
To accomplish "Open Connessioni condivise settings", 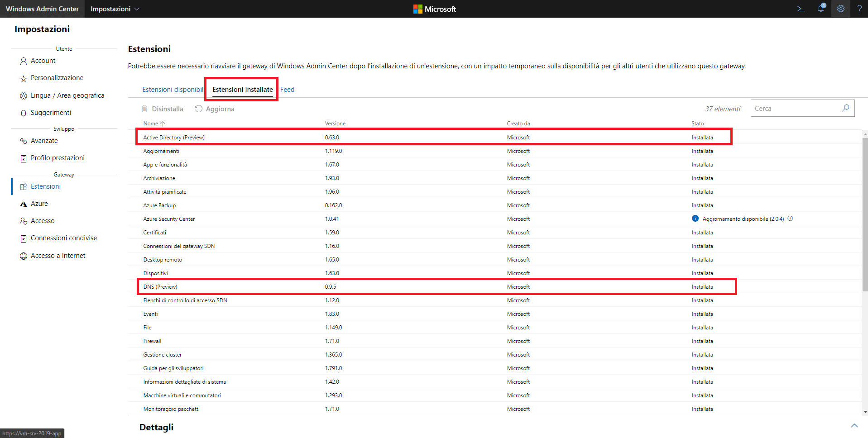I will tap(64, 238).
